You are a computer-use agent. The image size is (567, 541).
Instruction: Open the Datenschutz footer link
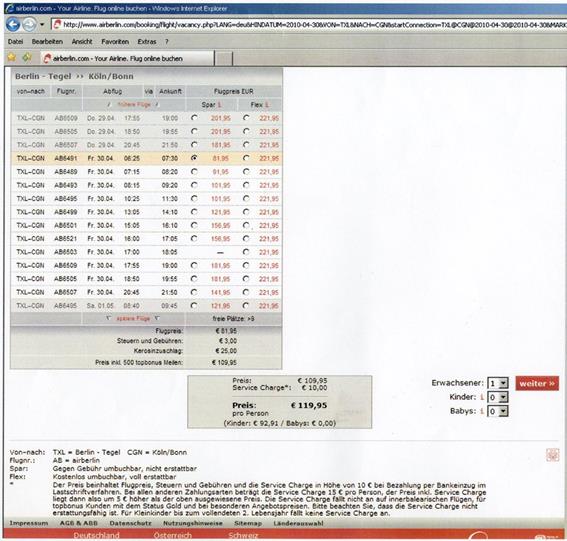(130, 523)
